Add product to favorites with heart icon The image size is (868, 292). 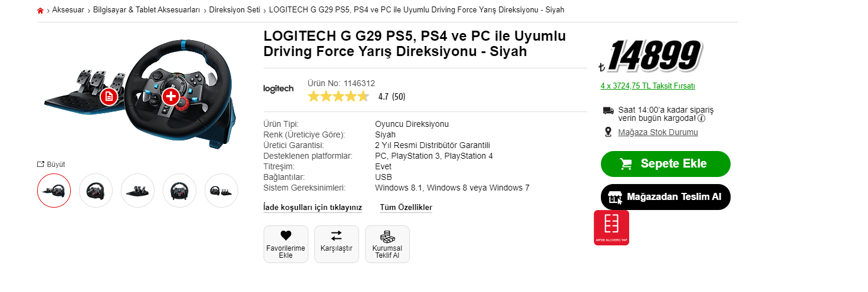[286, 236]
